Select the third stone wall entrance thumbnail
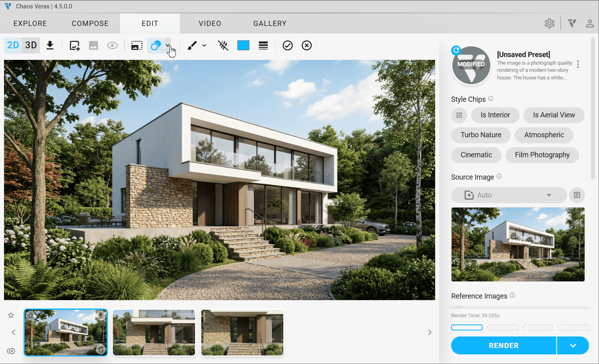The image size is (599, 364). (242, 332)
